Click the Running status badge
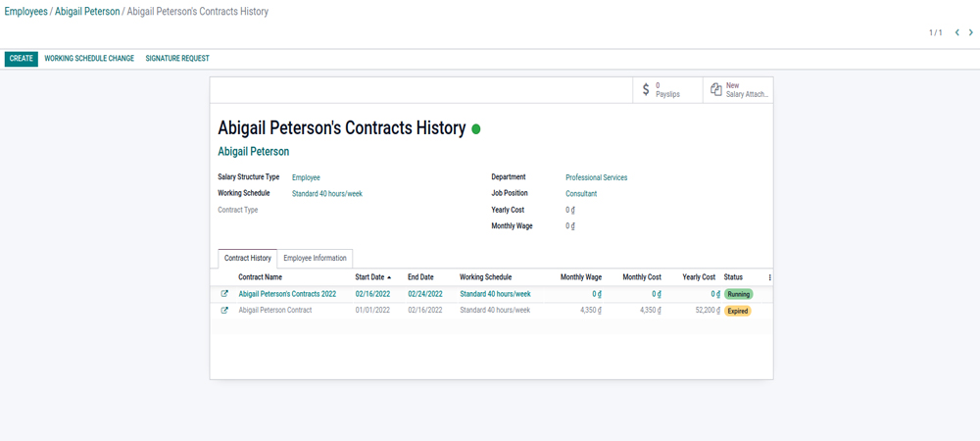 click(x=738, y=294)
